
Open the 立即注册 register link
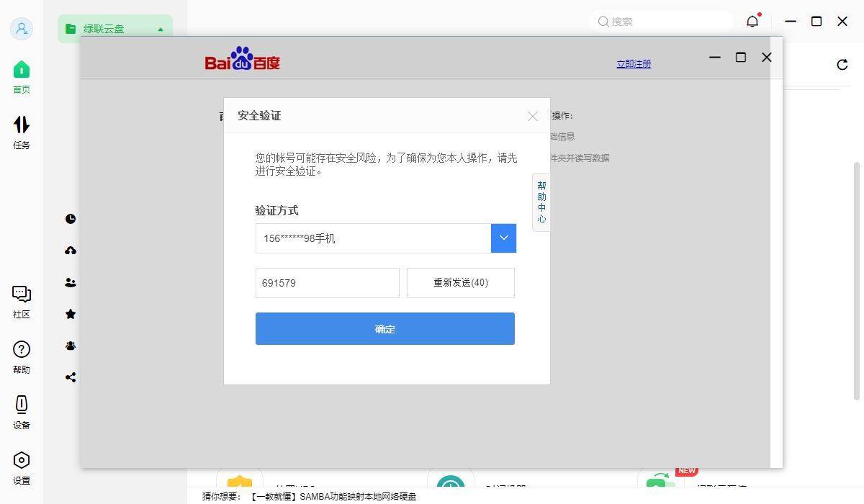click(634, 63)
